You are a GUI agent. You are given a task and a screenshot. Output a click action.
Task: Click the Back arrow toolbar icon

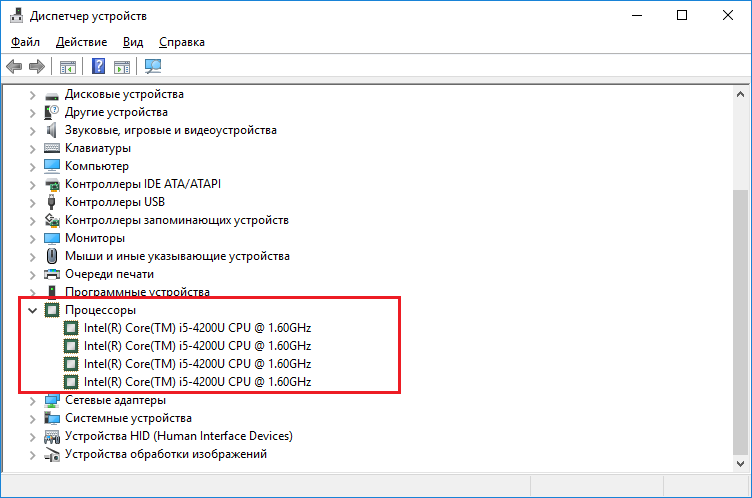pyautogui.click(x=14, y=66)
